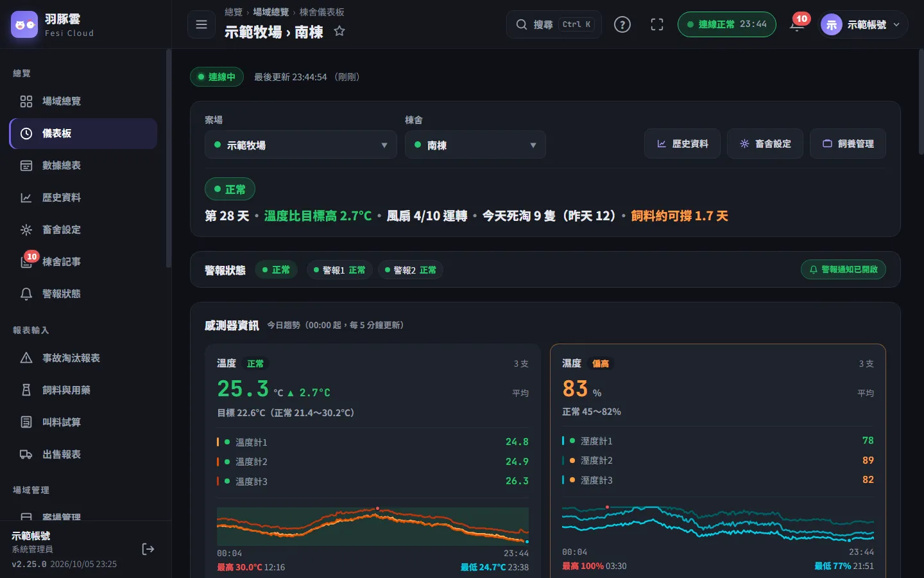Viewport: 924px width, 578px height.
Task: Open 場域總覽 from the sidebar
Action: coord(83,101)
